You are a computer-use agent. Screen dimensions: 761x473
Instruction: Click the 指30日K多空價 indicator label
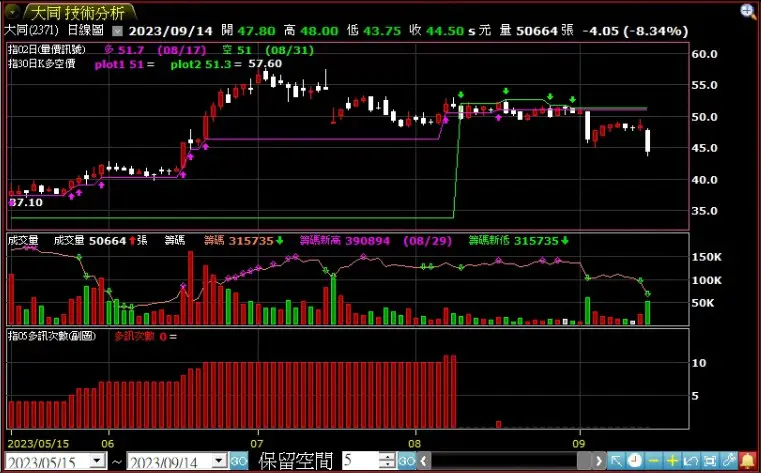pyautogui.click(x=42, y=64)
